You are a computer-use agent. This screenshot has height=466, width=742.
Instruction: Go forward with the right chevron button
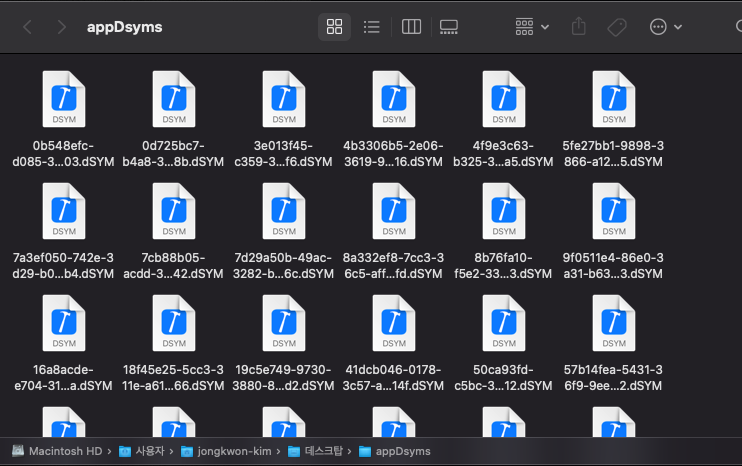tap(61, 27)
